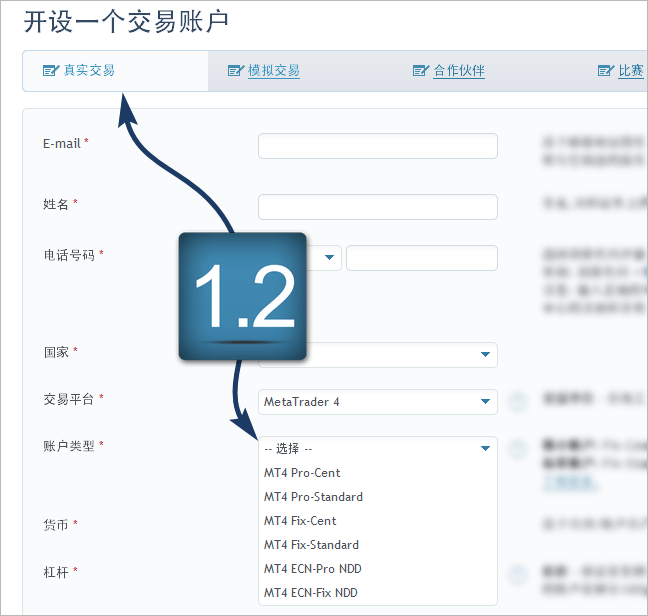Click the E-mail input field

[377, 146]
